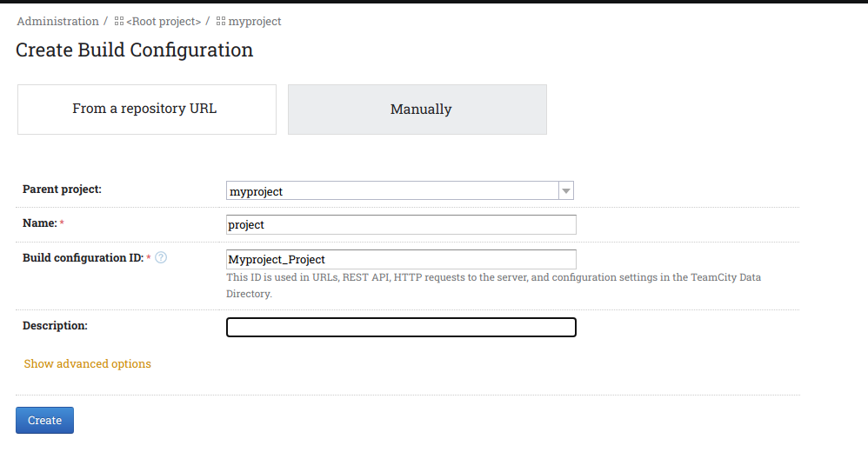The width and height of the screenshot is (868, 452).
Task: Click the Name field label
Action: point(40,223)
